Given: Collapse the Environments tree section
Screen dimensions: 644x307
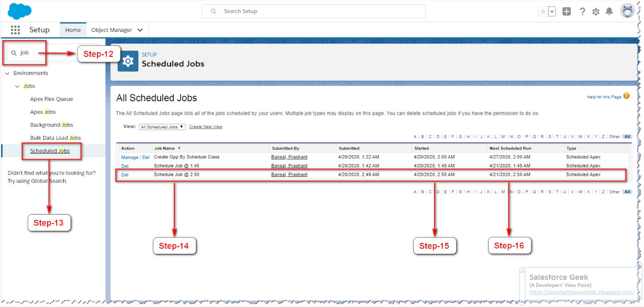Looking at the screenshot, I should 7,73.
